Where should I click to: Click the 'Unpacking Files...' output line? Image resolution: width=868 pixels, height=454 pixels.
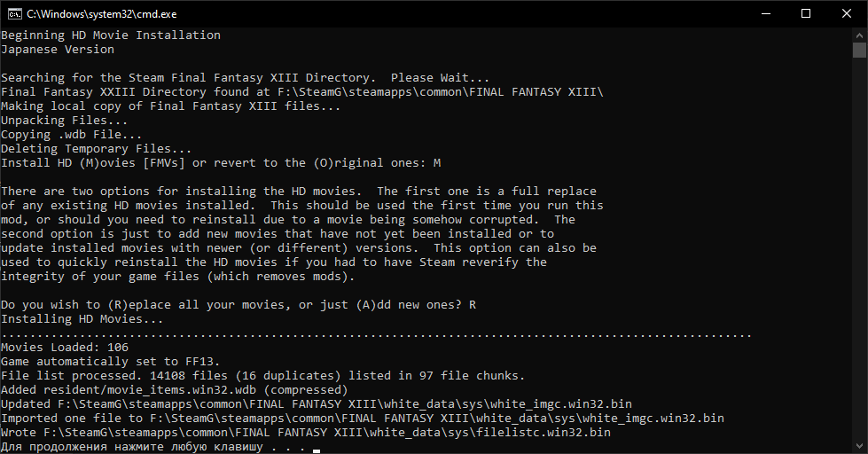pos(65,121)
